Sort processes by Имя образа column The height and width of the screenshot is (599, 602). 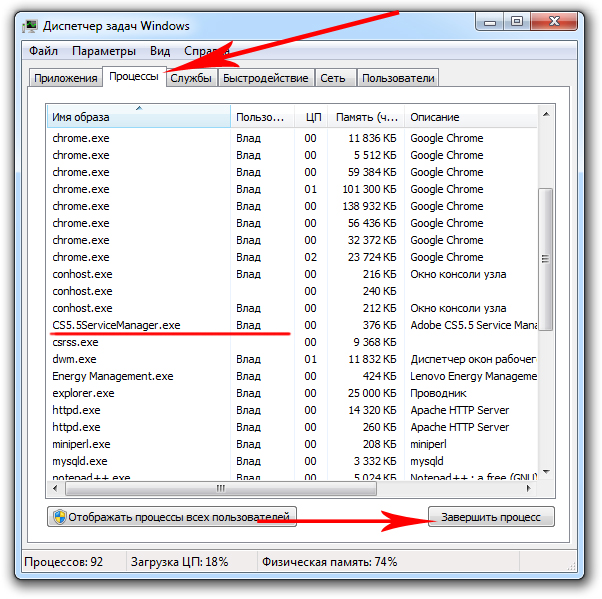tap(138, 118)
